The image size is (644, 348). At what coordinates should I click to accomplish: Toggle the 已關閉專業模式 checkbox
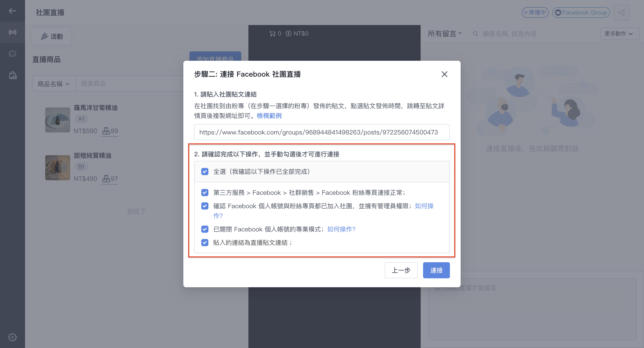(x=205, y=229)
